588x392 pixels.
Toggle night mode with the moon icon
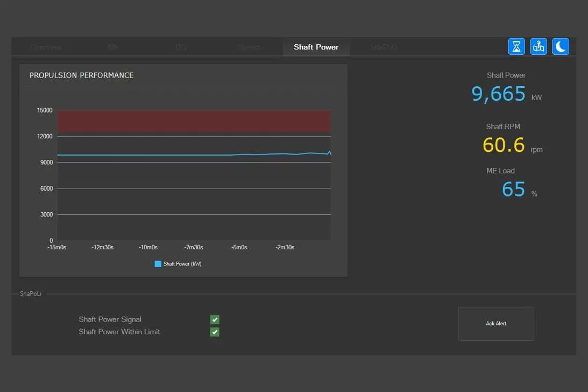561,46
